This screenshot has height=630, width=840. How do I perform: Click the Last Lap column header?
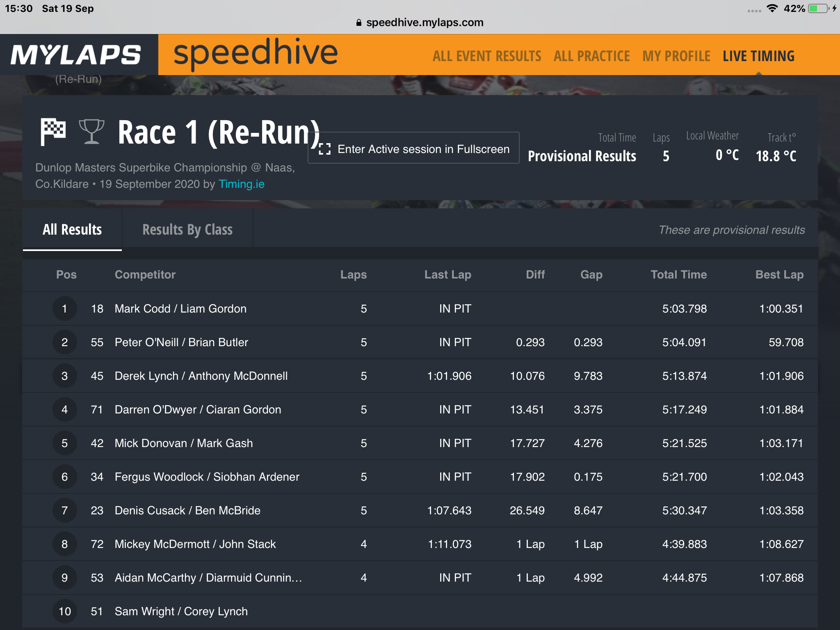(x=447, y=274)
